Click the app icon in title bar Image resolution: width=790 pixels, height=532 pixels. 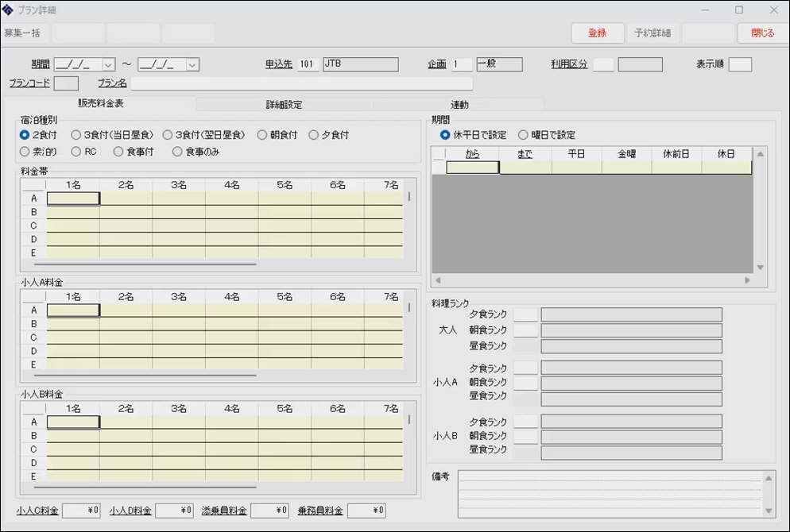9,10
